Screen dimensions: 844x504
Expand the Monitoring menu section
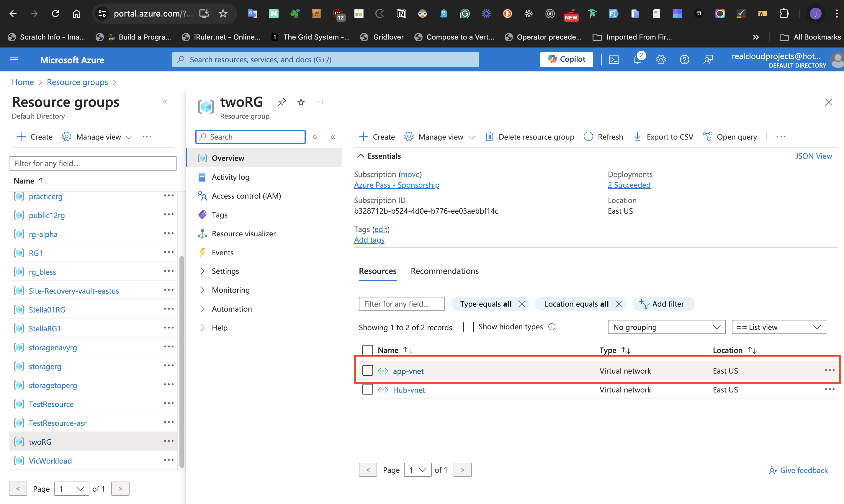[230, 290]
